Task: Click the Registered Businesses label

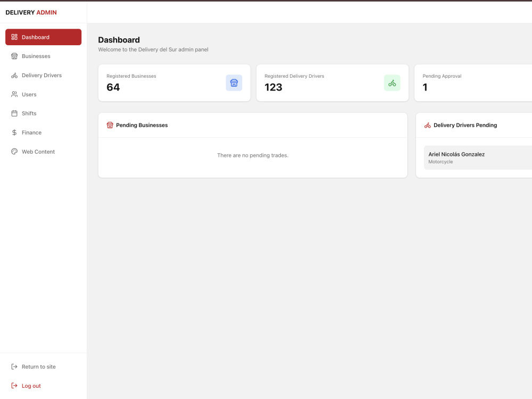Action: (131, 76)
